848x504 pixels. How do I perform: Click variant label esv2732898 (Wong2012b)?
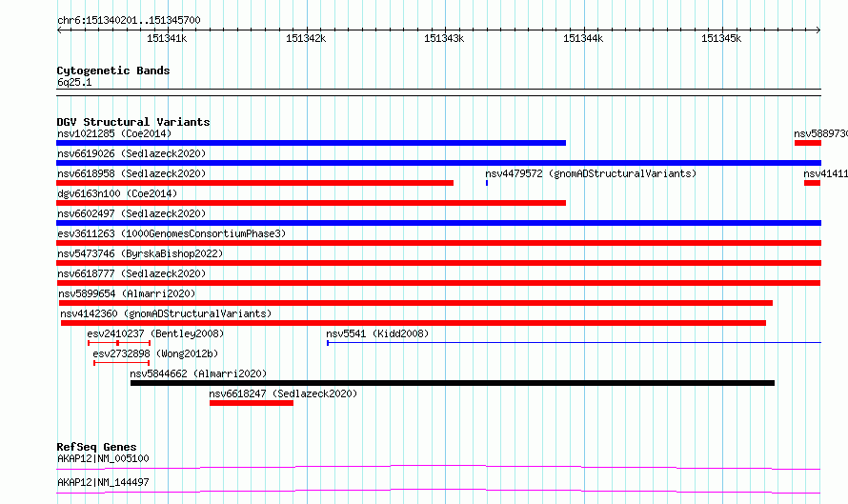point(155,353)
